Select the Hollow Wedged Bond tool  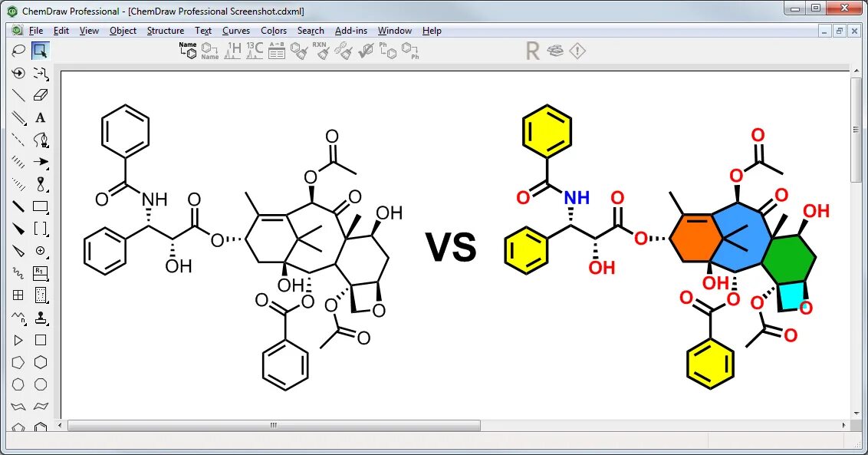tap(18, 251)
